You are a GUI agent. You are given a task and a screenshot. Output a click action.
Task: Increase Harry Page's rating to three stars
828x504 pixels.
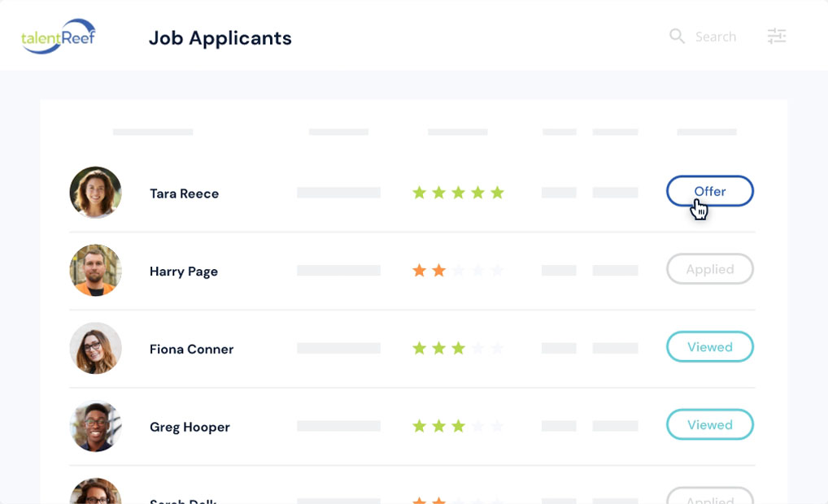click(459, 270)
